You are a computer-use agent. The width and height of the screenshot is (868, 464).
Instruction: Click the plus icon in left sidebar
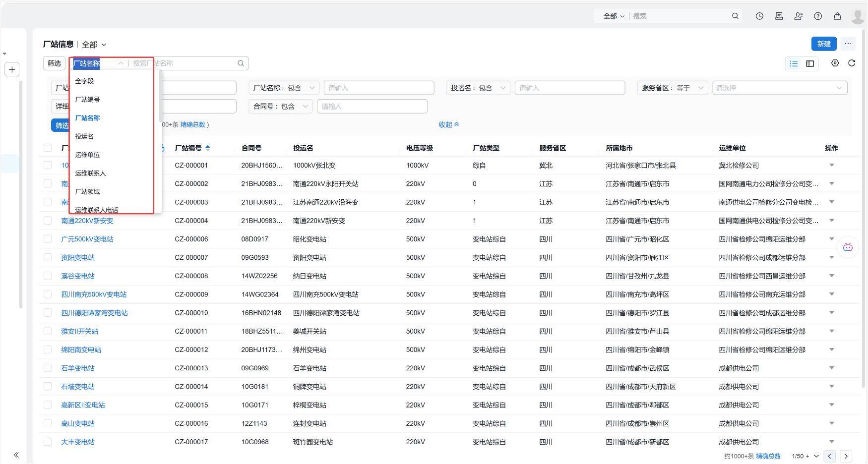[12, 69]
